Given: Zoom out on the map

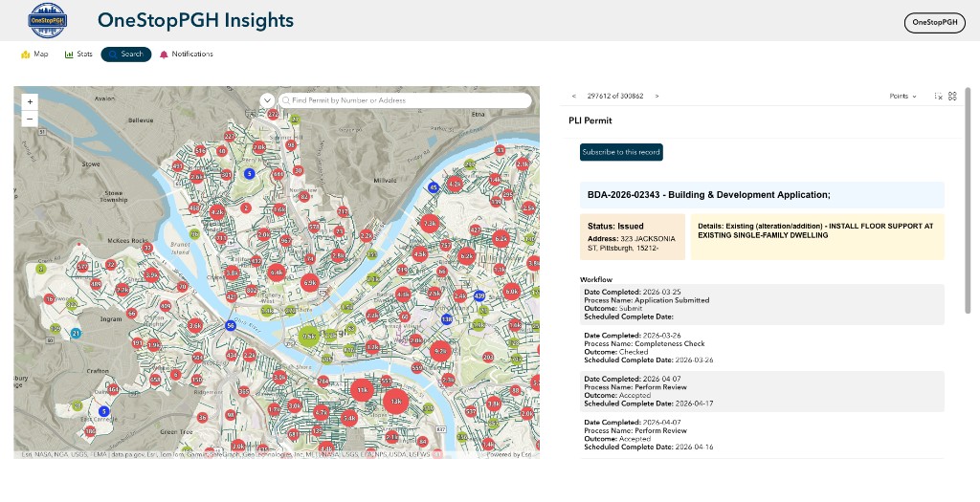Looking at the screenshot, I should point(30,119).
